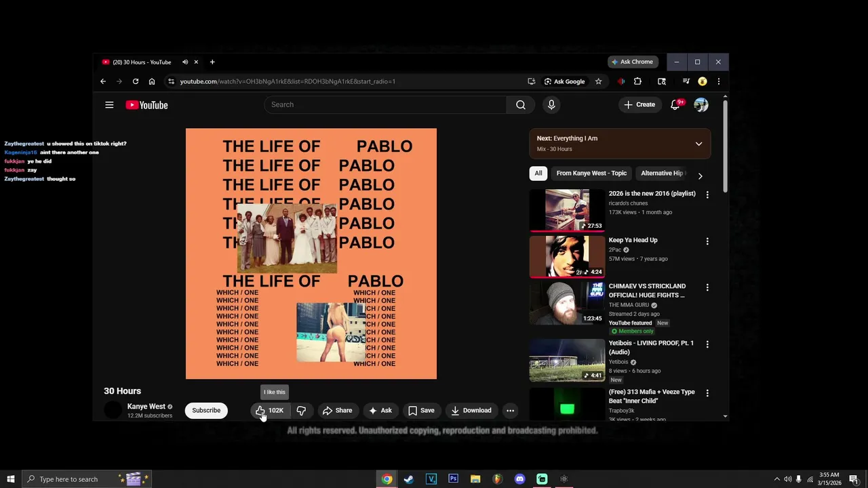This screenshot has height=488, width=868.
Task: Open Photoshop from the taskbar
Action: click(453, 479)
